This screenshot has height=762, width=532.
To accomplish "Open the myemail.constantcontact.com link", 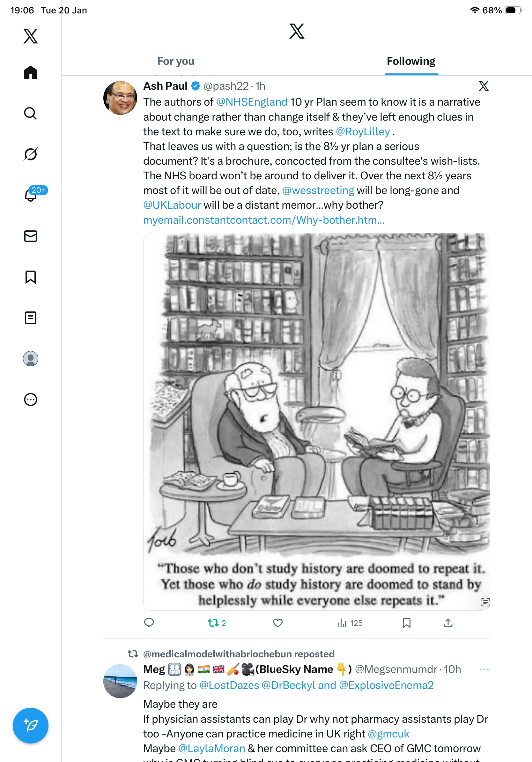I will click(x=264, y=220).
